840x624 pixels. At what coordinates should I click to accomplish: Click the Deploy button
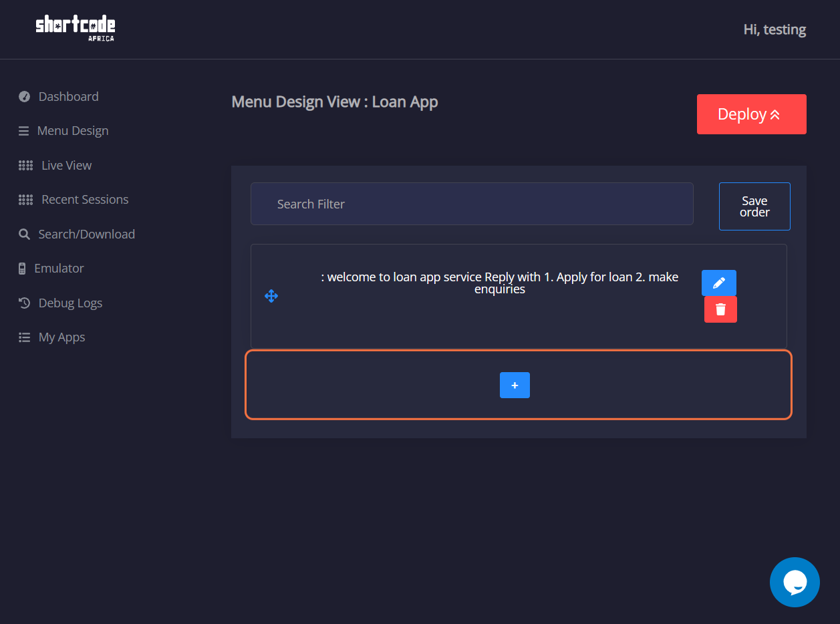[752, 114]
